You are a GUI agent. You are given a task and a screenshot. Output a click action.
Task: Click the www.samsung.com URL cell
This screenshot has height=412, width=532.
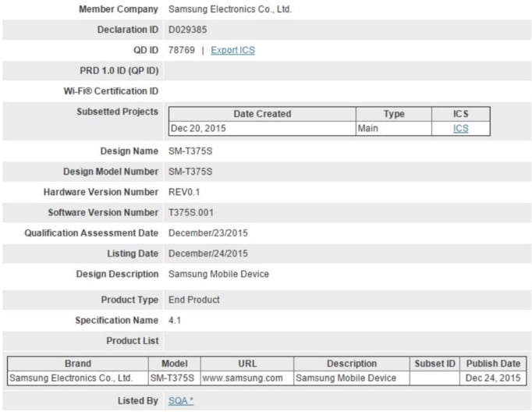(x=247, y=378)
